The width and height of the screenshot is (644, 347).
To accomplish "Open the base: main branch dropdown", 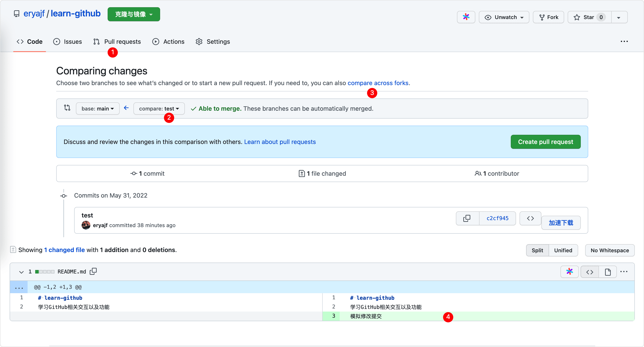I will [x=98, y=109].
